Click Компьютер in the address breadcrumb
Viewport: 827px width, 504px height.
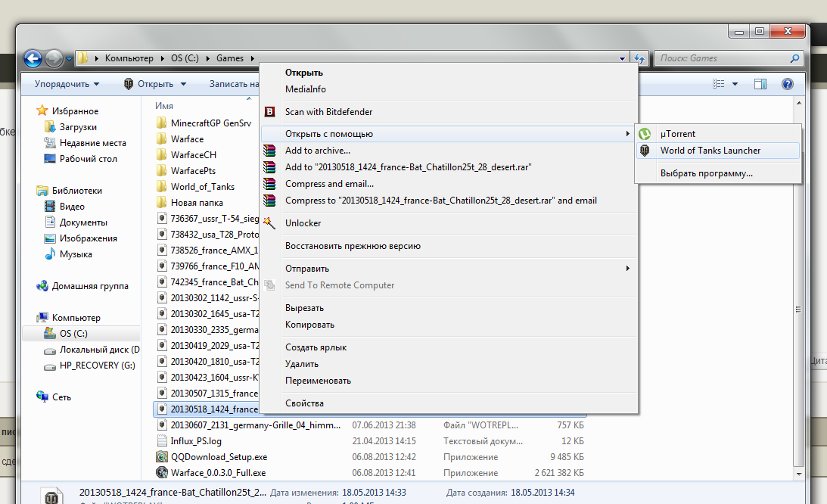pos(129,58)
